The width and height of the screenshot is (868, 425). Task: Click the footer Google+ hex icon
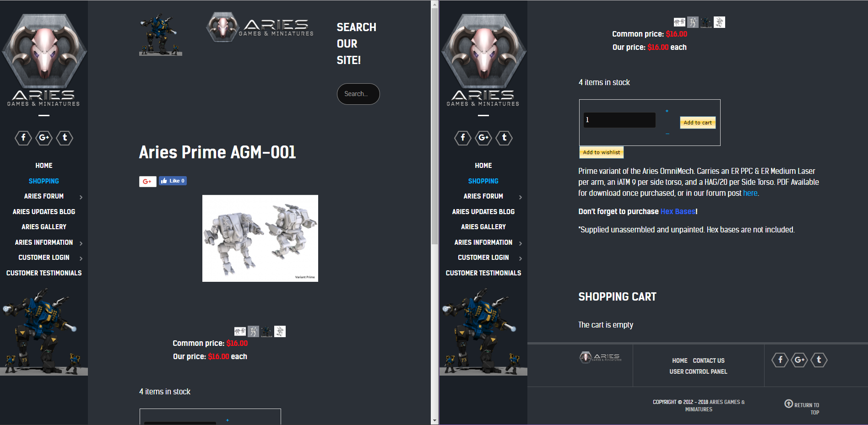800,360
